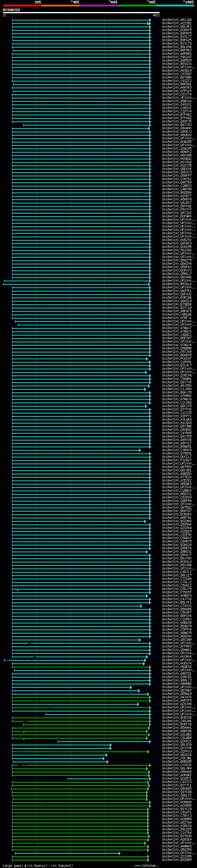Viewport: 197px width, 868px height.
Task: Select hit UniRef100_B9SD33
Action: (176, 64)
